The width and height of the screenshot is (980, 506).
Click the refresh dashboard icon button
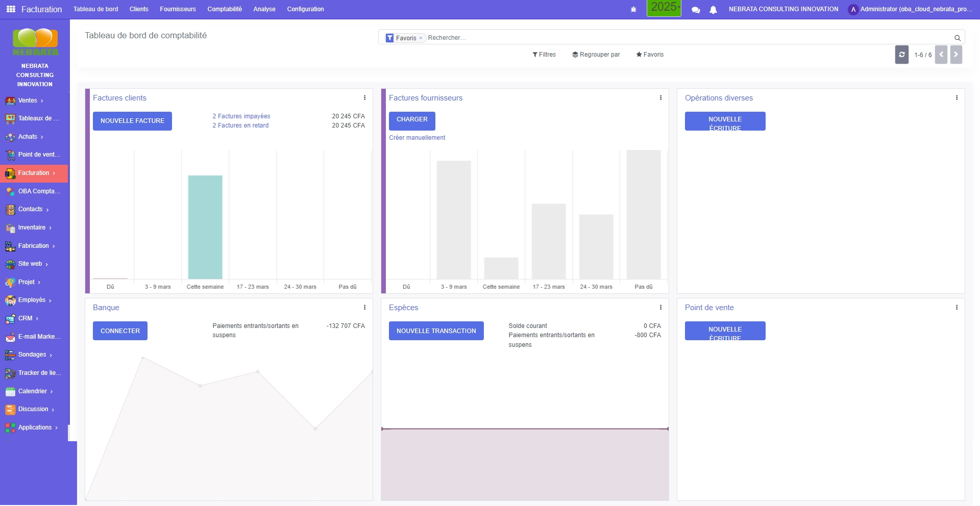(902, 55)
